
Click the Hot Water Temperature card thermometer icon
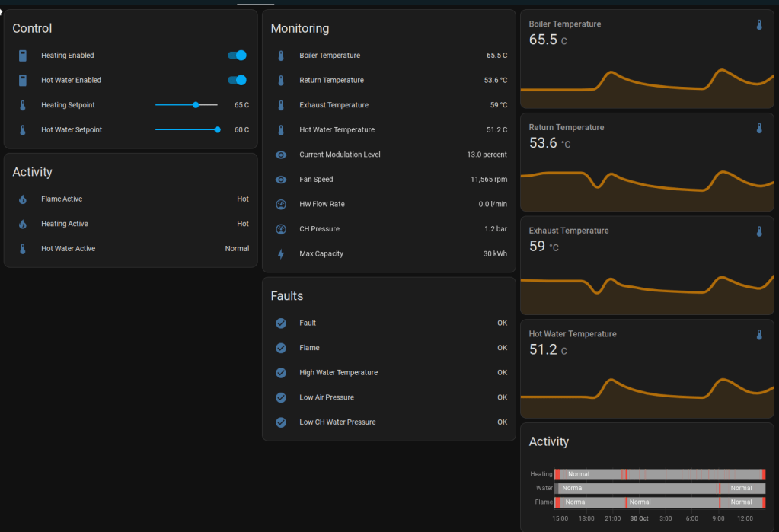tap(758, 335)
